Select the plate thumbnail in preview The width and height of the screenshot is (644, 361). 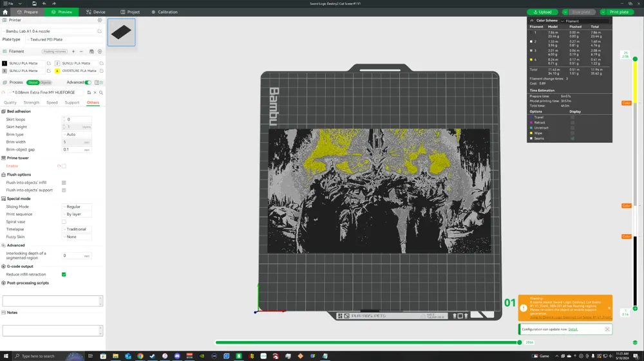pyautogui.click(x=121, y=32)
